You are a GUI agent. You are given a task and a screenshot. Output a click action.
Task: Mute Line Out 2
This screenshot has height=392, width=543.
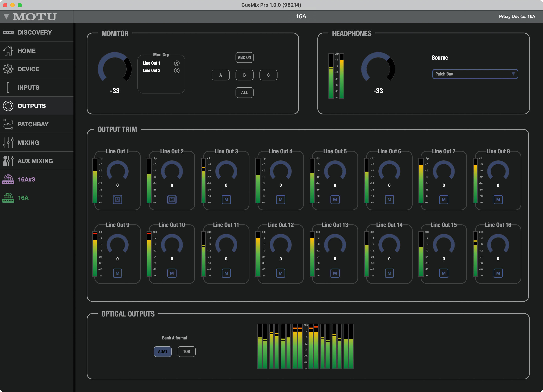[172, 200]
